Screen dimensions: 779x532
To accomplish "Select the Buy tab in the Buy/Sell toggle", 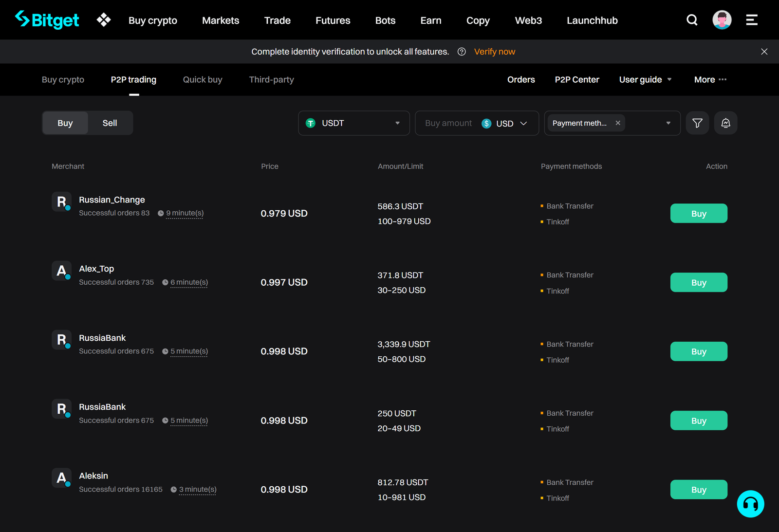I will 65,123.
